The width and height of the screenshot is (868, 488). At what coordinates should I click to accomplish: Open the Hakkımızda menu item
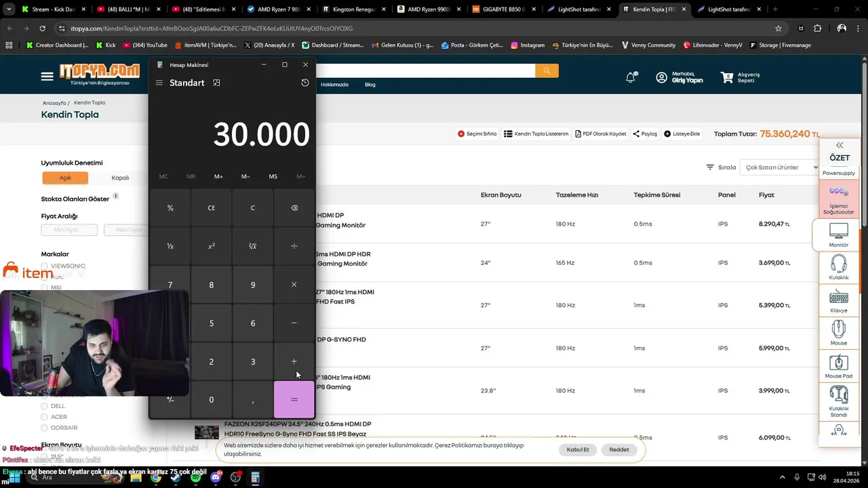point(334,85)
